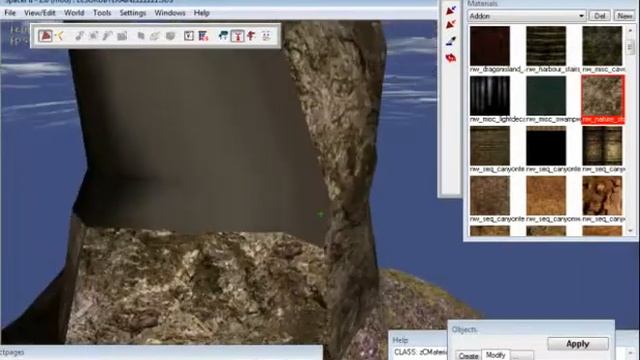
Task: Open the Settings menu
Action: [133, 13]
